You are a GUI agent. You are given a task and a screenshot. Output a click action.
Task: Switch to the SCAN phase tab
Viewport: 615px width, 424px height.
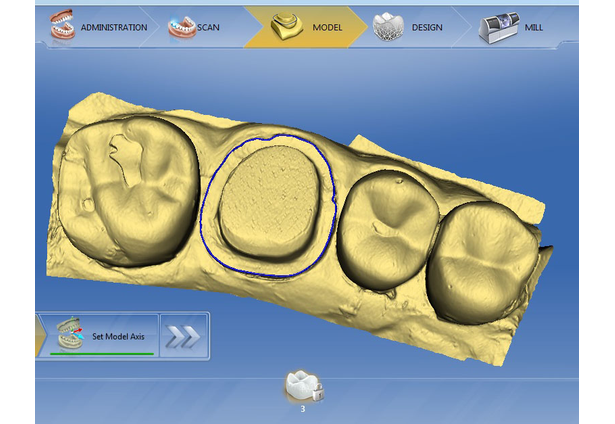[198, 27]
